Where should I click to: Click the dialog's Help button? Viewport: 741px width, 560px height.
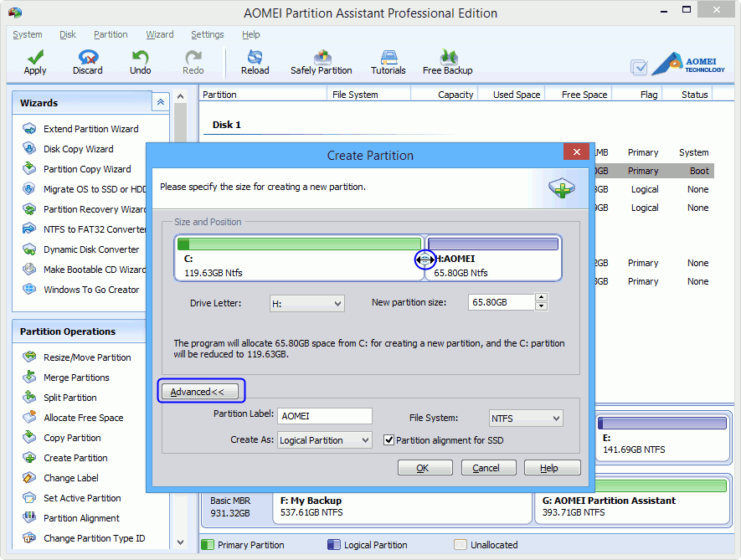tap(552, 468)
